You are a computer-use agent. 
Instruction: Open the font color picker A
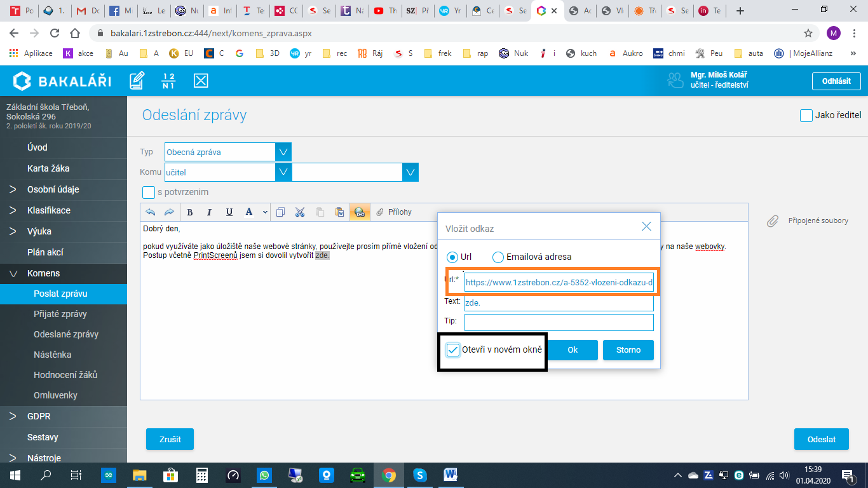[249, 212]
